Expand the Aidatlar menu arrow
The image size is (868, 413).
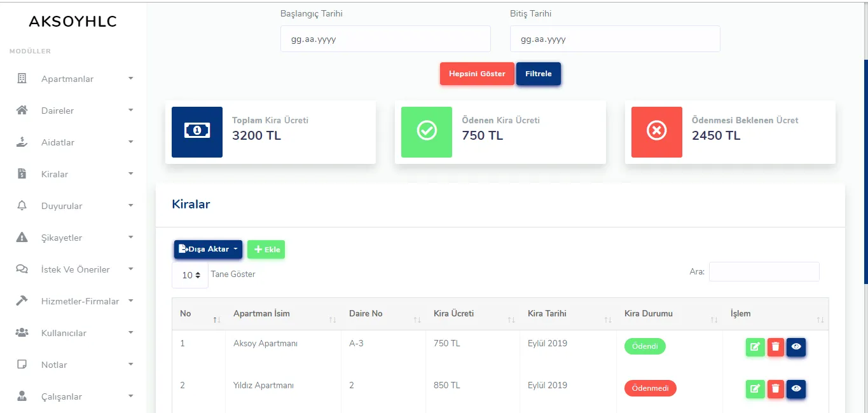(131, 142)
